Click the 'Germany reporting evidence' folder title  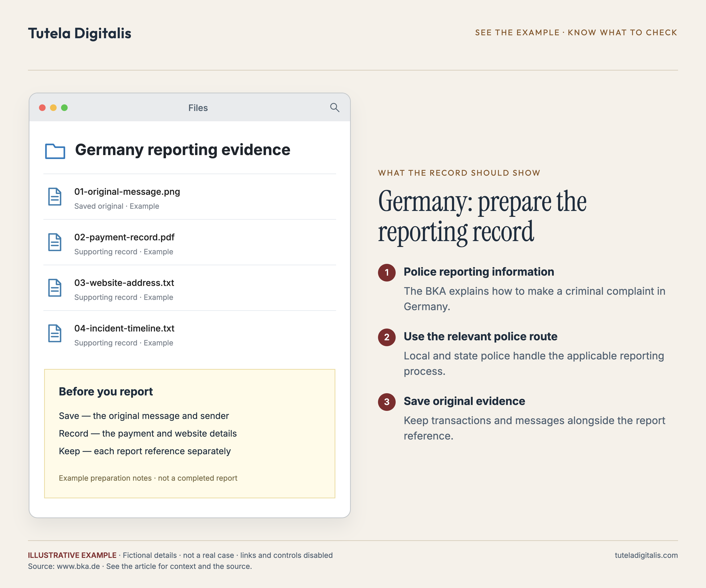[x=183, y=150]
